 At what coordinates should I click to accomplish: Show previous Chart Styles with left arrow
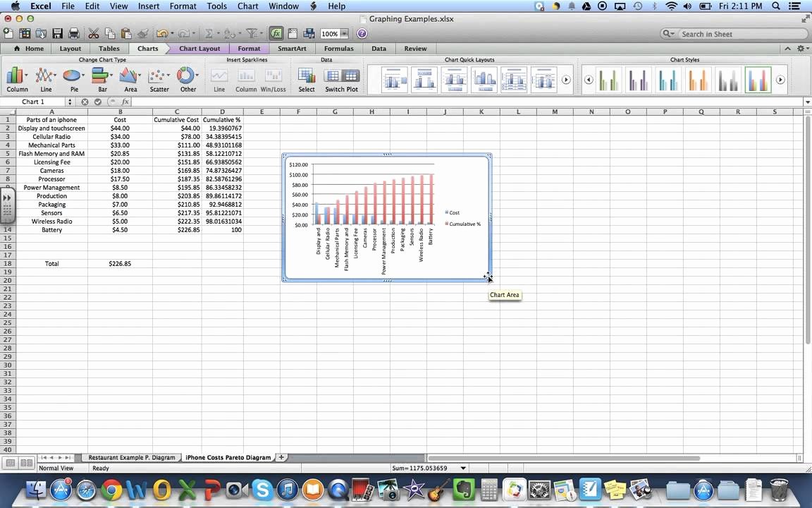tap(589, 80)
